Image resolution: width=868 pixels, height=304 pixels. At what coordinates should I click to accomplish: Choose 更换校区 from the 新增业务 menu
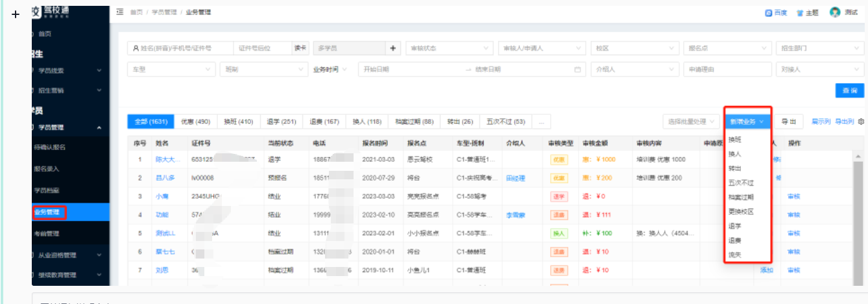click(x=741, y=212)
